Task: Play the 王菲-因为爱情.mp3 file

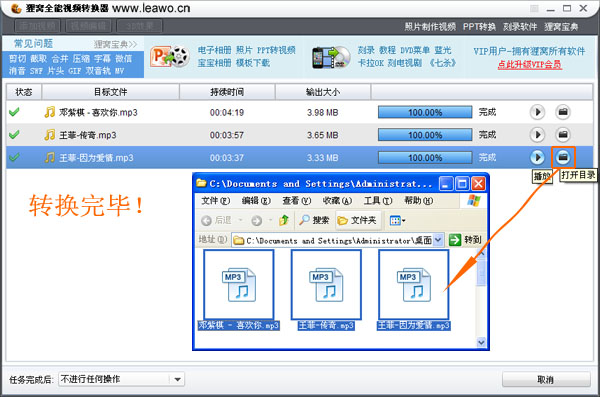Action: point(537,157)
